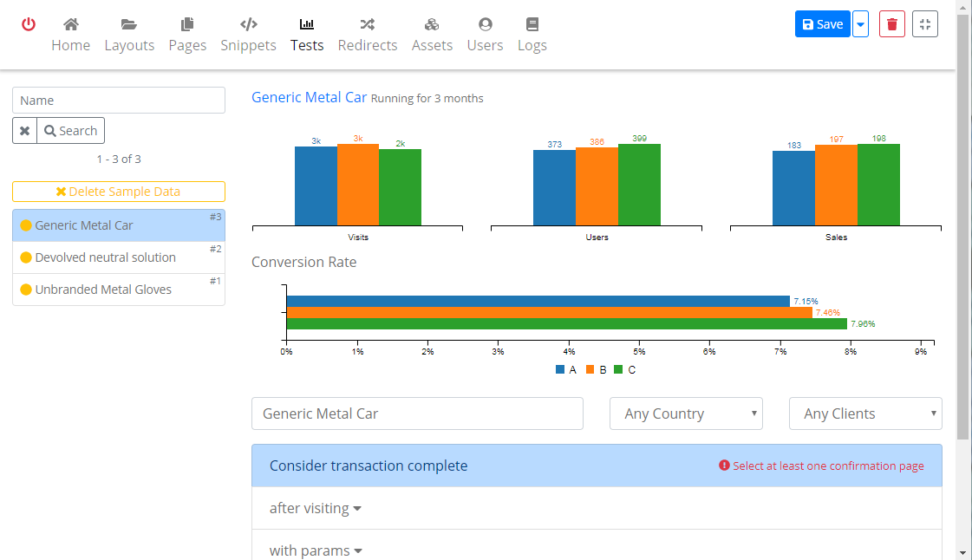Click the compress fullscreen toggle button
Viewport: 972px width, 560px height.
pos(925,24)
